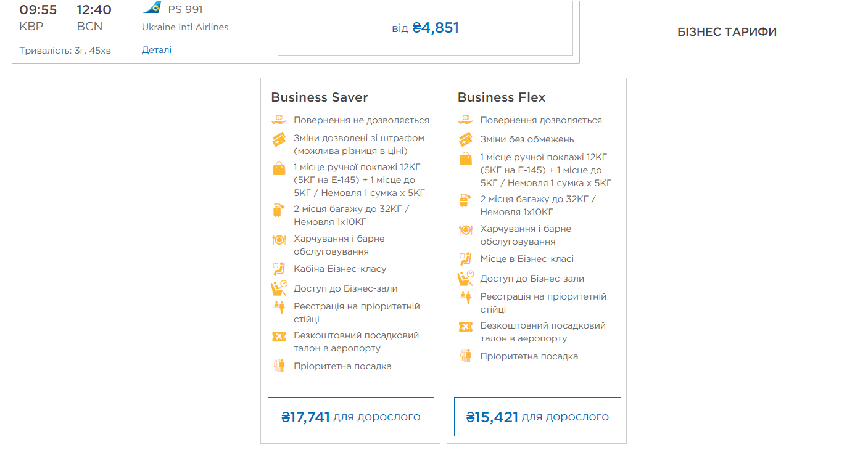Click the Business Flex heading
The height and width of the screenshot is (474, 868).
502,97
